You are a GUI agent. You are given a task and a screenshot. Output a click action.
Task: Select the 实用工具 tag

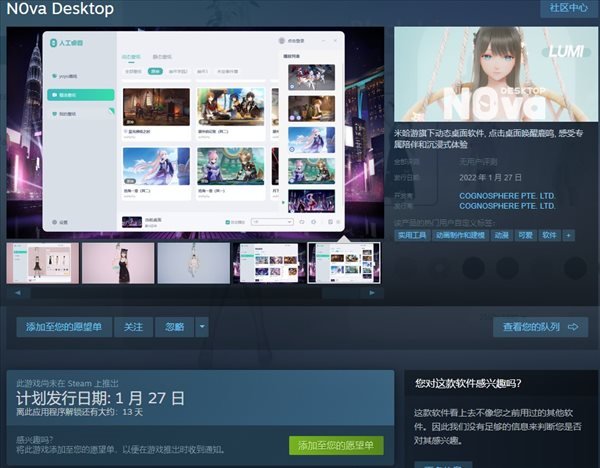pos(412,235)
